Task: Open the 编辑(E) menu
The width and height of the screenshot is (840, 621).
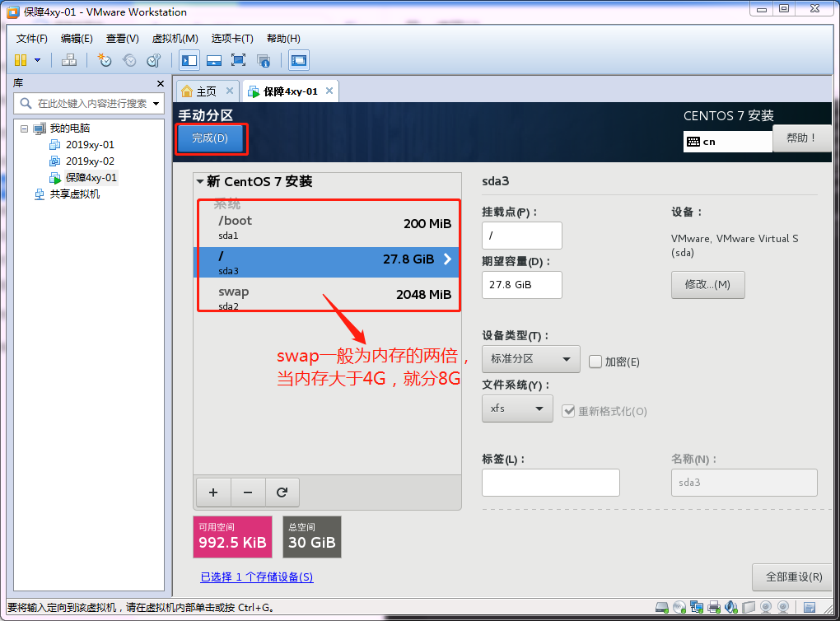Action: [x=77, y=39]
